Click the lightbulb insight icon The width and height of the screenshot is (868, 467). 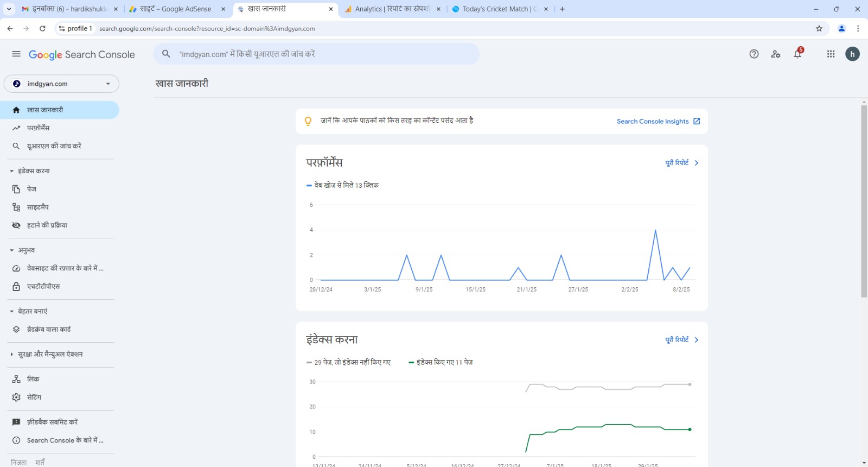tap(308, 121)
